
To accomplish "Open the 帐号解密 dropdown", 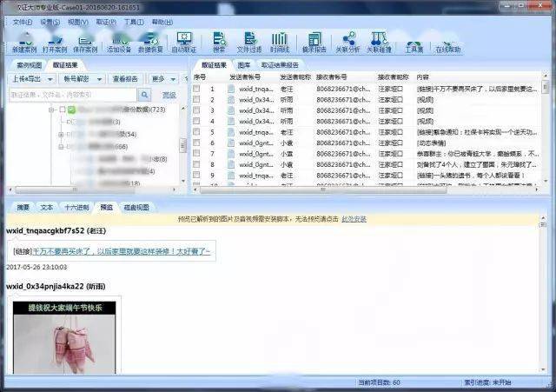I will (81, 79).
